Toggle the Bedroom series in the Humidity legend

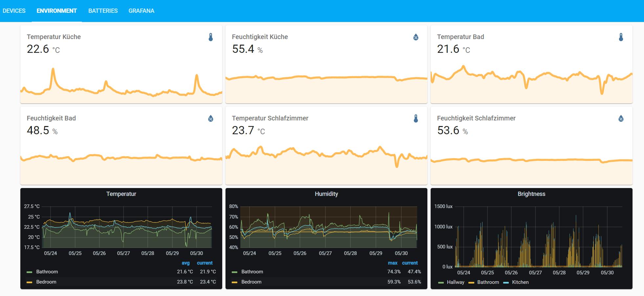(252, 282)
